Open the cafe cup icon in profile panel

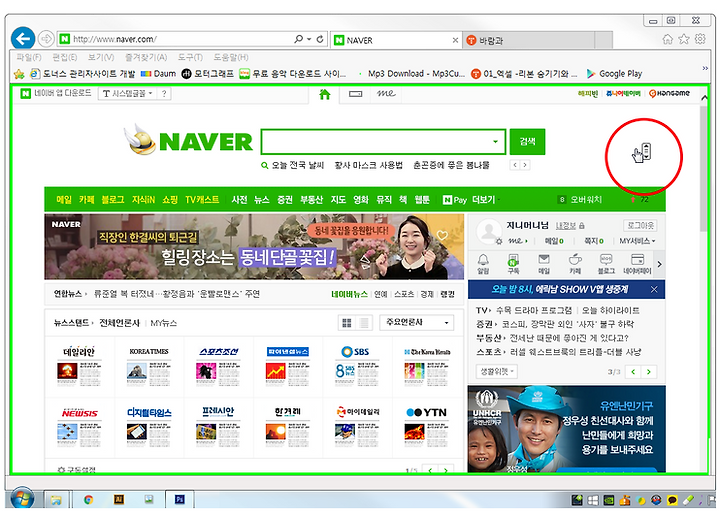(x=575, y=264)
